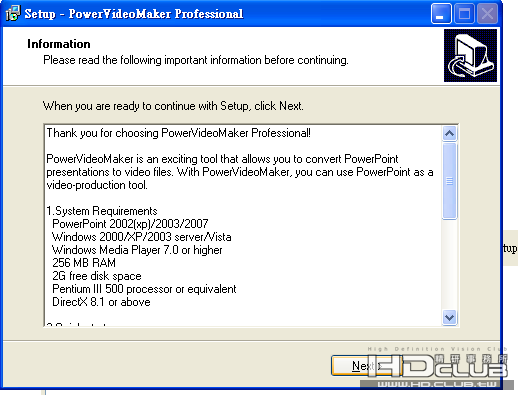Click the scrollbar track below the thumb
The image size is (519, 395).
click(x=449, y=265)
